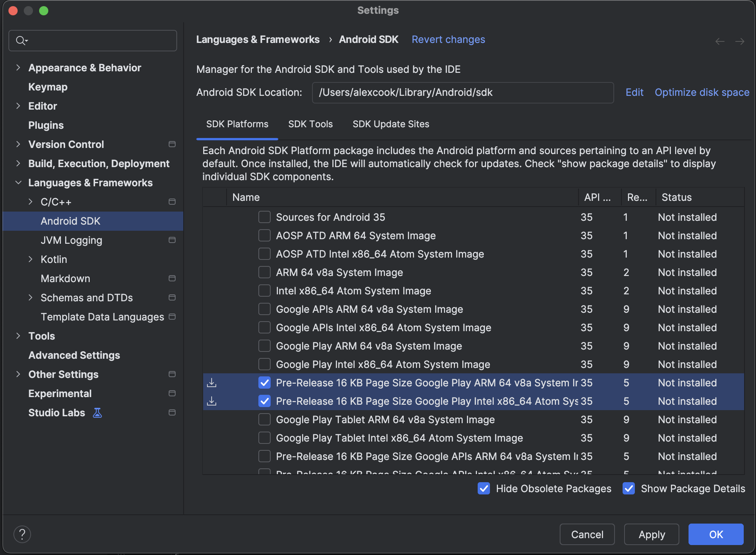Click the Help question mark icon
The image size is (756, 555).
22,534
